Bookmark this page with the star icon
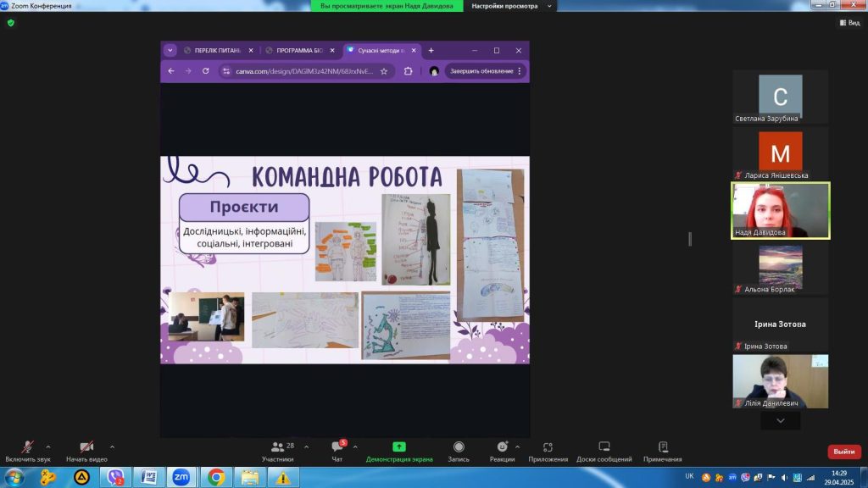This screenshot has height=488, width=868. (x=384, y=71)
